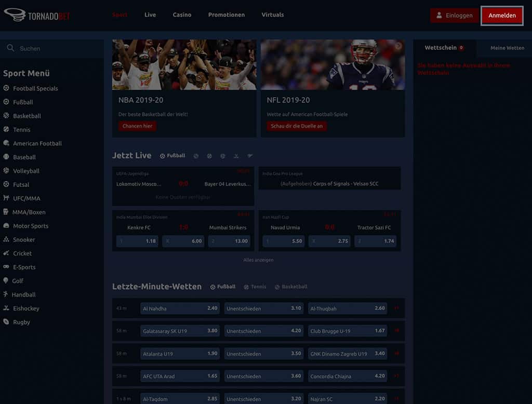
Task: Bet on GNK Dinamo Zagreb U19 at 3.40
Action: (x=348, y=354)
